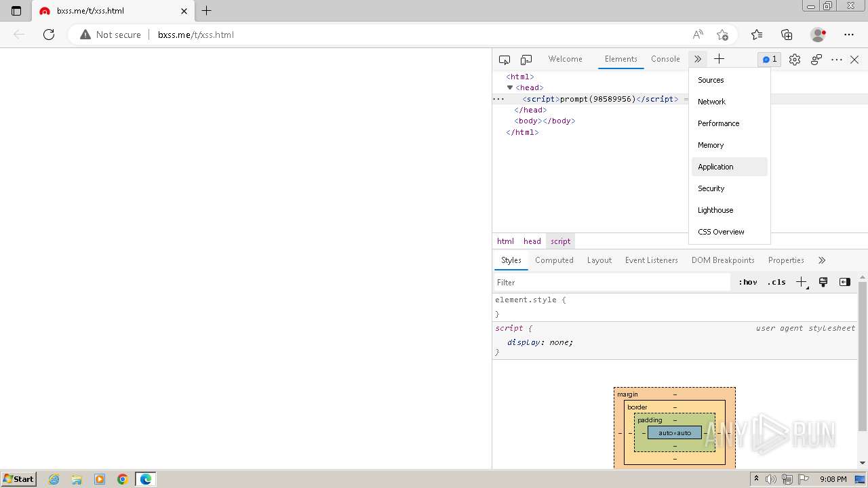Add a new DevTools tool with plus icon

coord(719,60)
